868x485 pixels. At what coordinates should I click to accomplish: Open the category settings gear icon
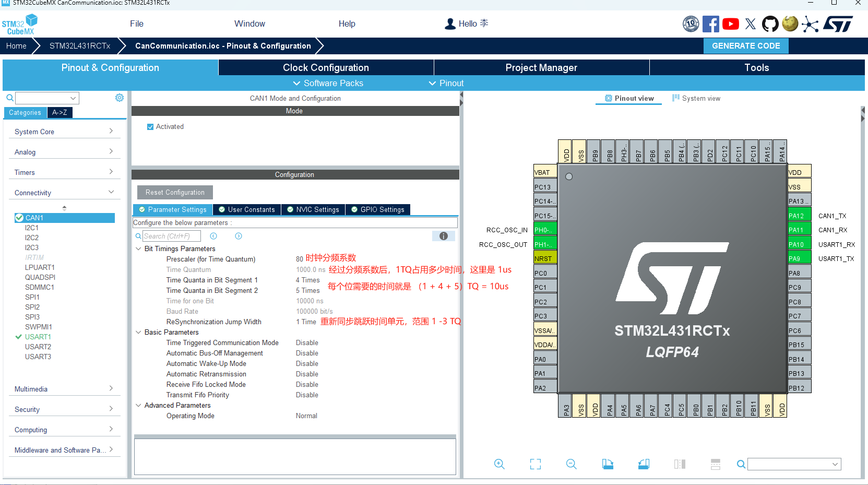(x=120, y=98)
